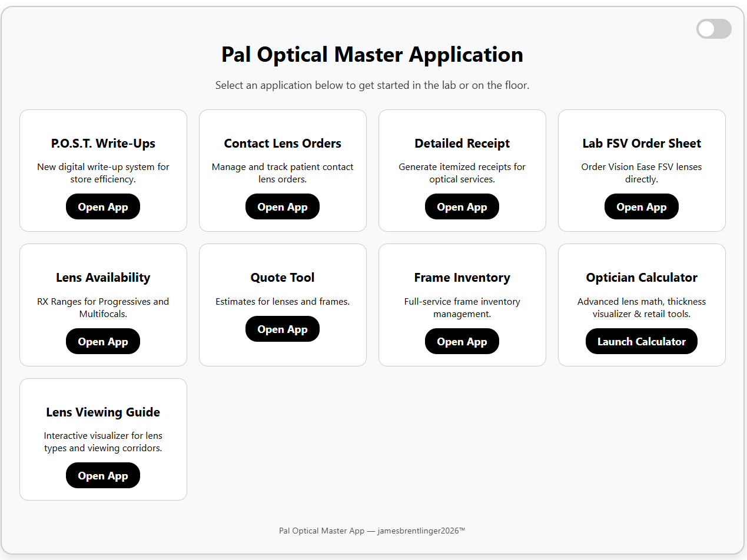
Task: Select the P.O.S.T. Write-Ups card
Action: click(x=103, y=143)
